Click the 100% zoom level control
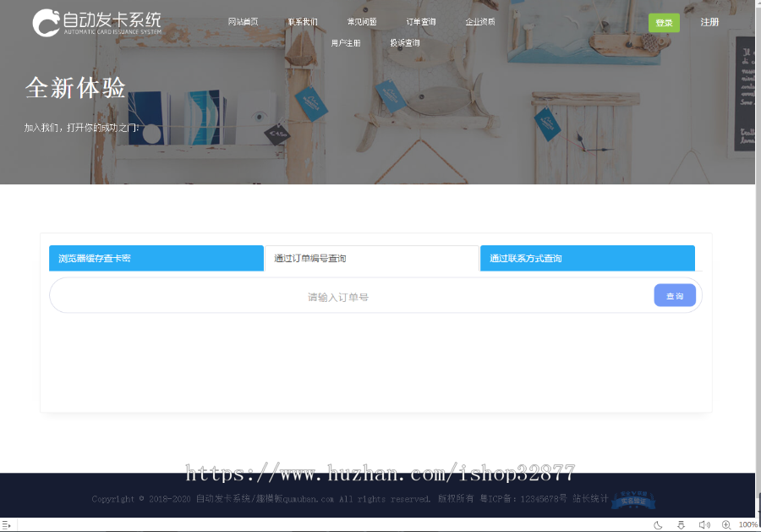761x532 pixels. (x=747, y=524)
